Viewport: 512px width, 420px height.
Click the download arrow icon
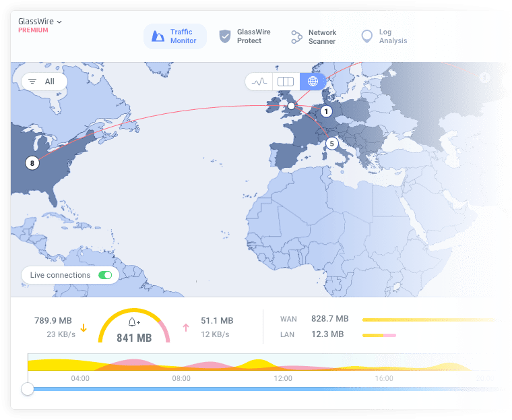pos(84,328)
